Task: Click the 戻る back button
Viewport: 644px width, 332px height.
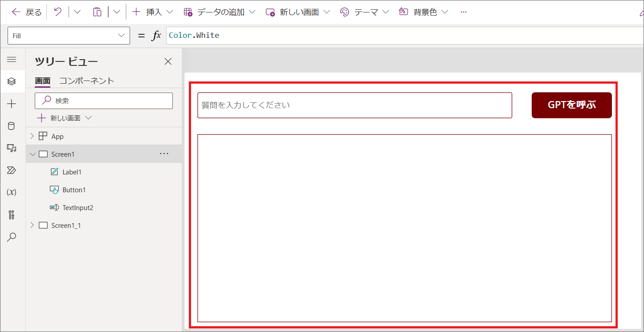Action: [26, 12]
